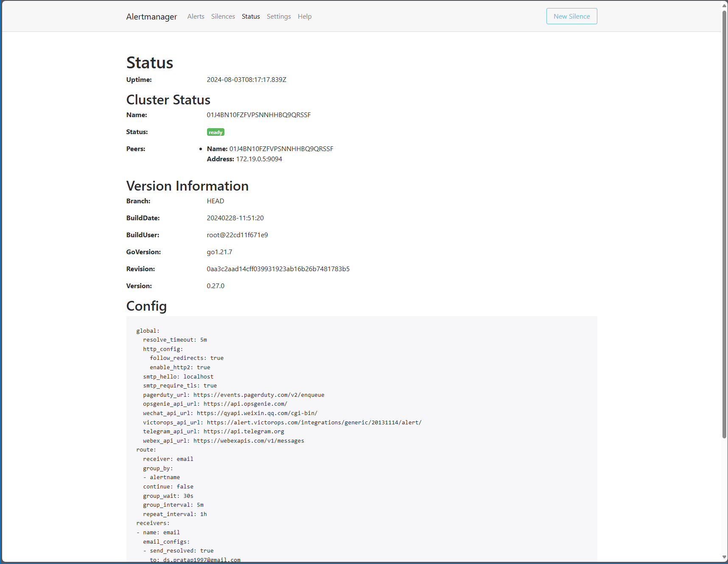
Task: Click the Branch value HEAD
Action: (x=216, y=201)
